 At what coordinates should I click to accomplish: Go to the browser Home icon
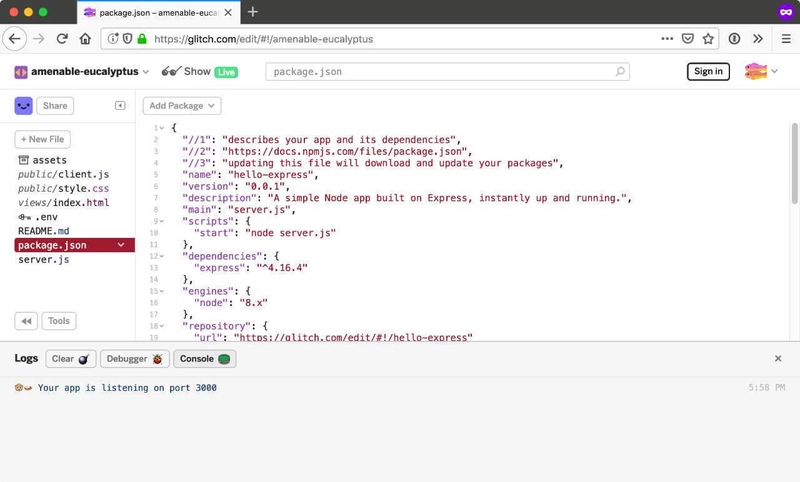(85, 39)
